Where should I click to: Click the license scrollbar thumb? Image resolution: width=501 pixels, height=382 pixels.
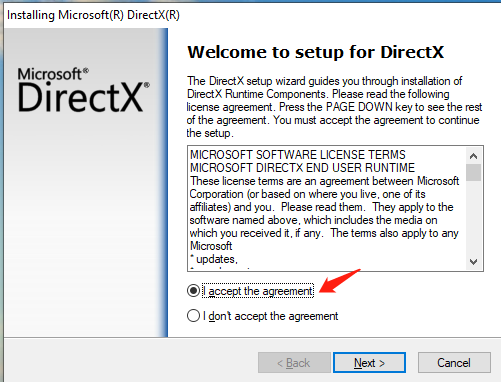pos(473,172)
